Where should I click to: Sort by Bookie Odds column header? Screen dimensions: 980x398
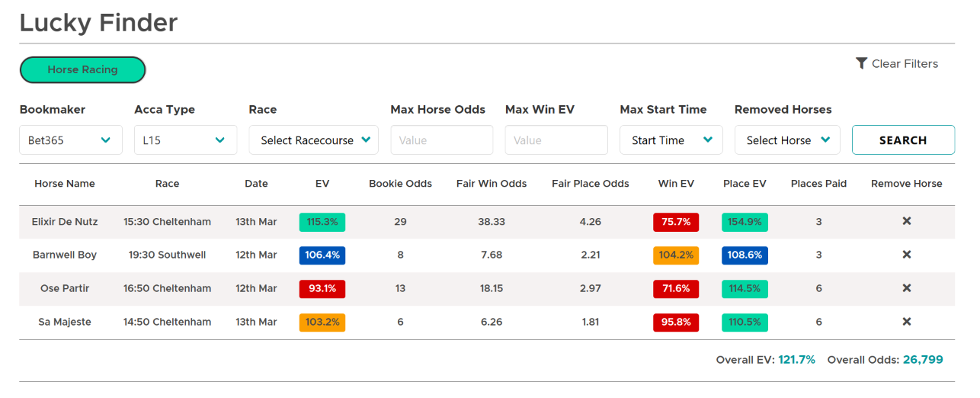400,184
